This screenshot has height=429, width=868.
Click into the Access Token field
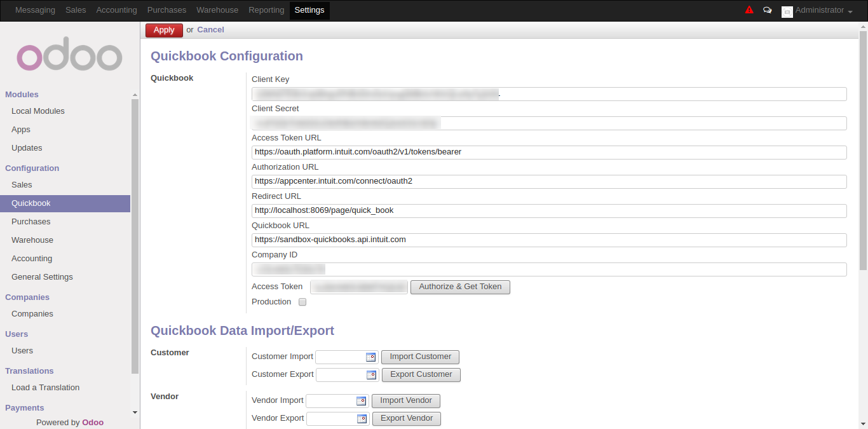(359, 287)
